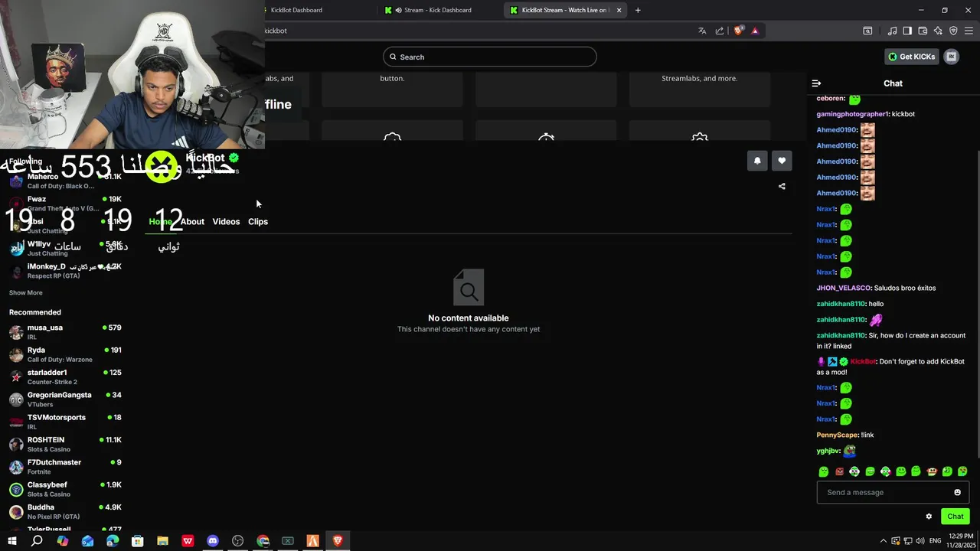Insert the last crying emote quick pick
This screenshot has width=980, height=551.
(962, 471)
